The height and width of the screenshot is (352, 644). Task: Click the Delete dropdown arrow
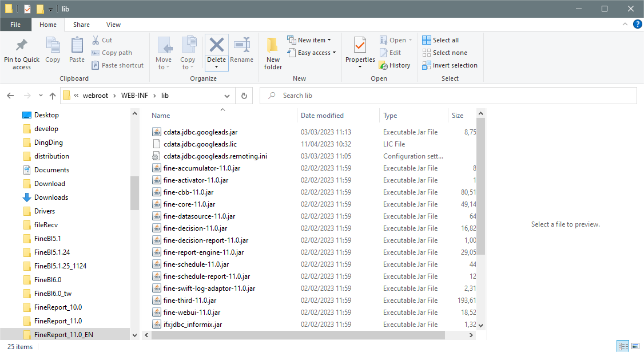pos(216,67)
